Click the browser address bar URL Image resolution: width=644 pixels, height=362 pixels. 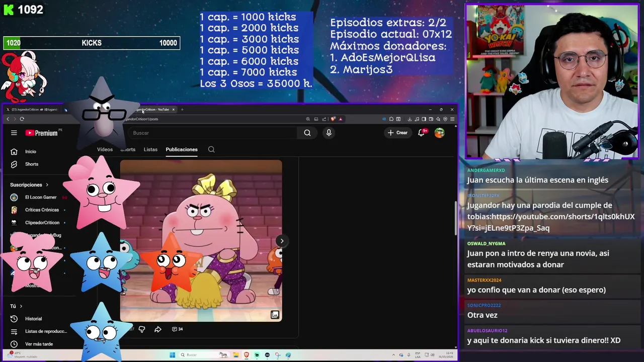[x=141, y=119]
